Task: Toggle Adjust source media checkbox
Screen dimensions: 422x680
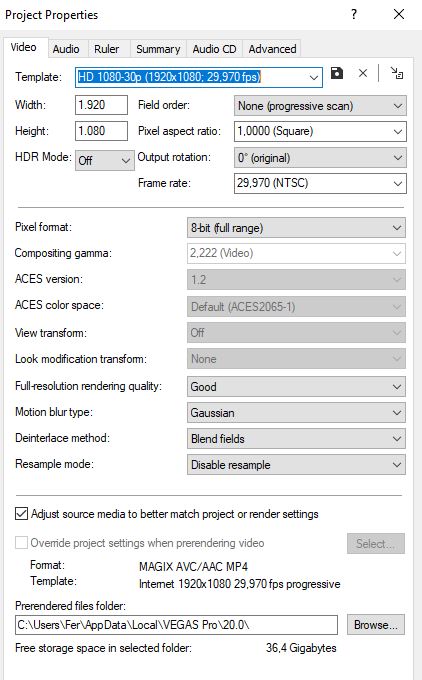Action: [x=21, y=513]
